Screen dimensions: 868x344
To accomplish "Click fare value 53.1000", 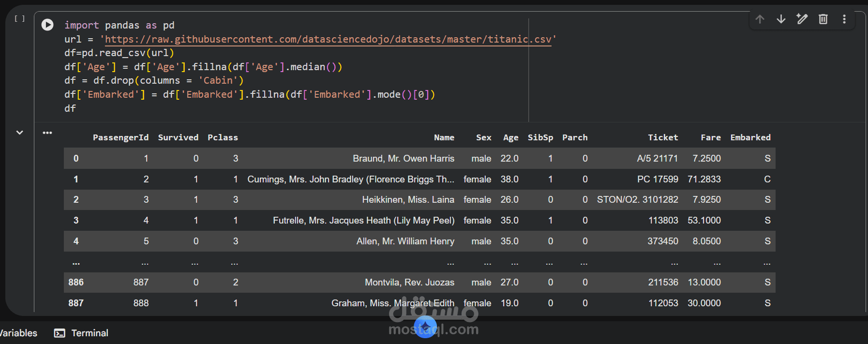I will coord(704,220).
